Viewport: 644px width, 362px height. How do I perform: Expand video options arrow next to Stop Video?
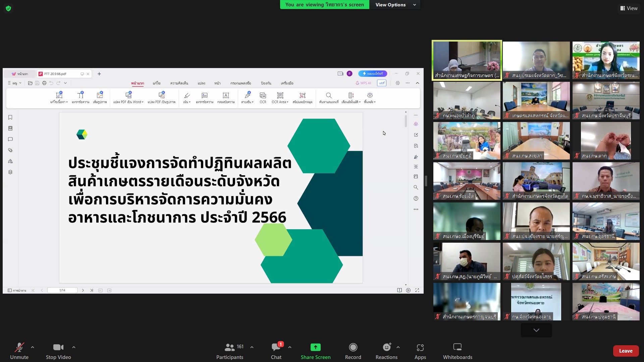[74, 347]
